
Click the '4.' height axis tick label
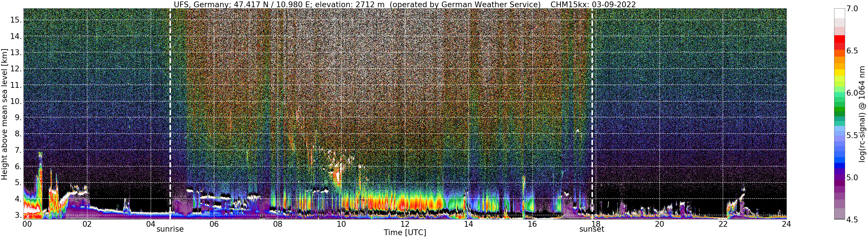tap(18, 199)
